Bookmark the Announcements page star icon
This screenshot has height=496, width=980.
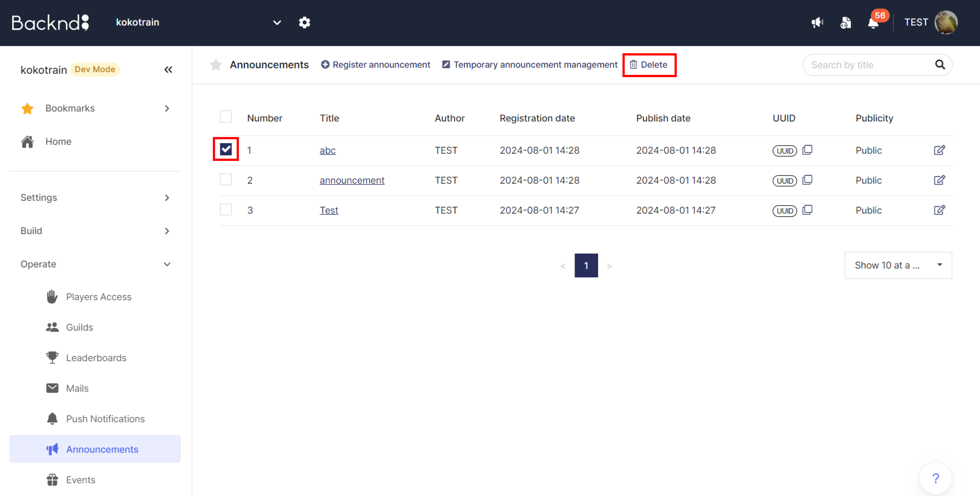click(216, 65)
